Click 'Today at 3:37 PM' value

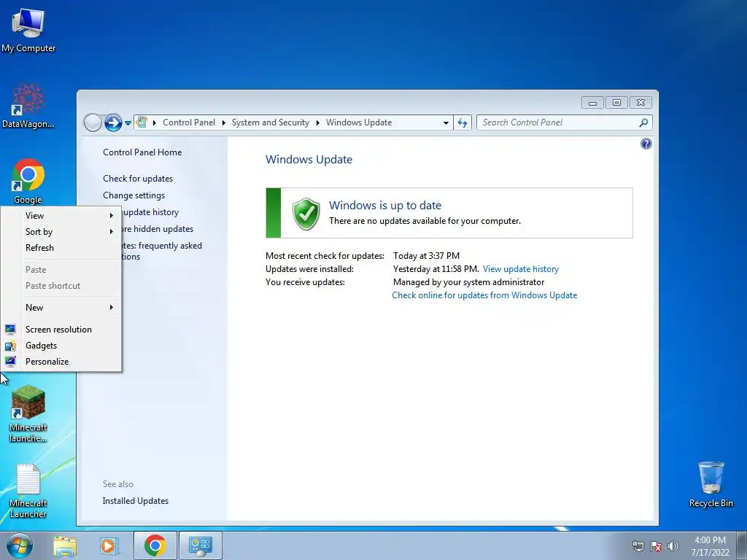tap(426, 256)
